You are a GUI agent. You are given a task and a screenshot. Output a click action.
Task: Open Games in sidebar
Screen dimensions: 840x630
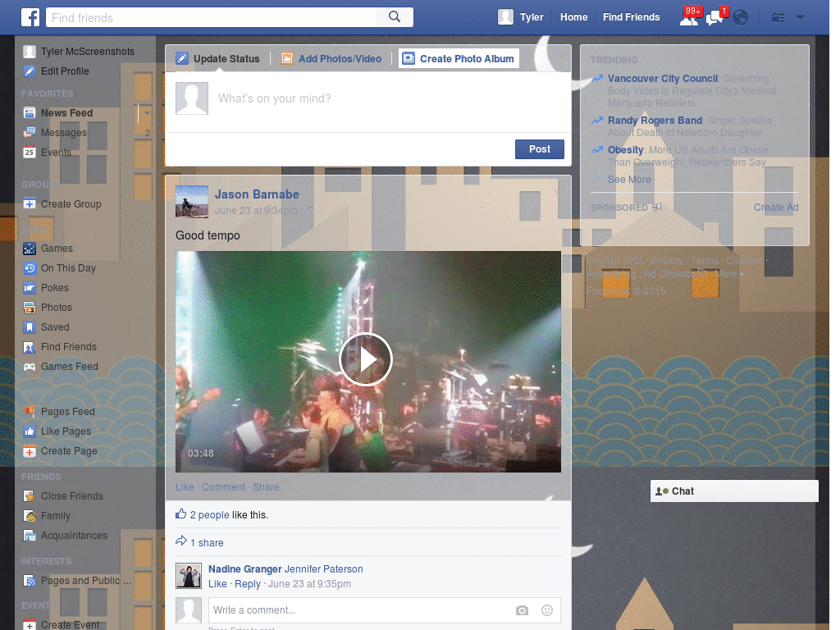[48, 249]
